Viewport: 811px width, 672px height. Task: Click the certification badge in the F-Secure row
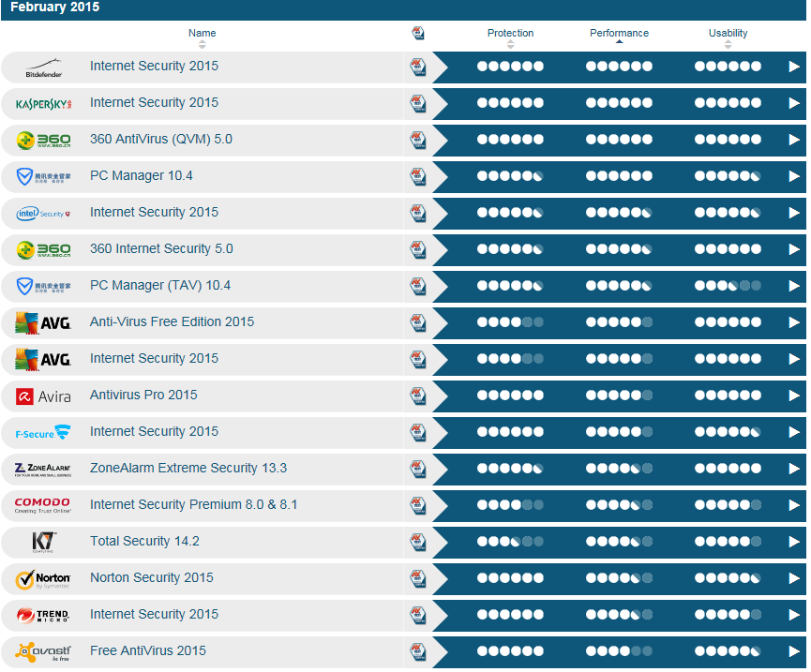pos(418,432)
